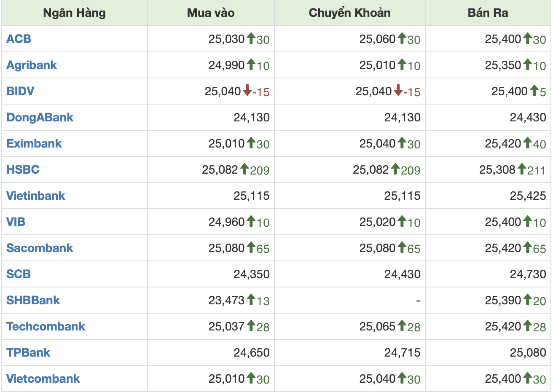Screen dimensions: 553x392
Task: Click the Bán Ra column header
Action: tap(488, 13)
